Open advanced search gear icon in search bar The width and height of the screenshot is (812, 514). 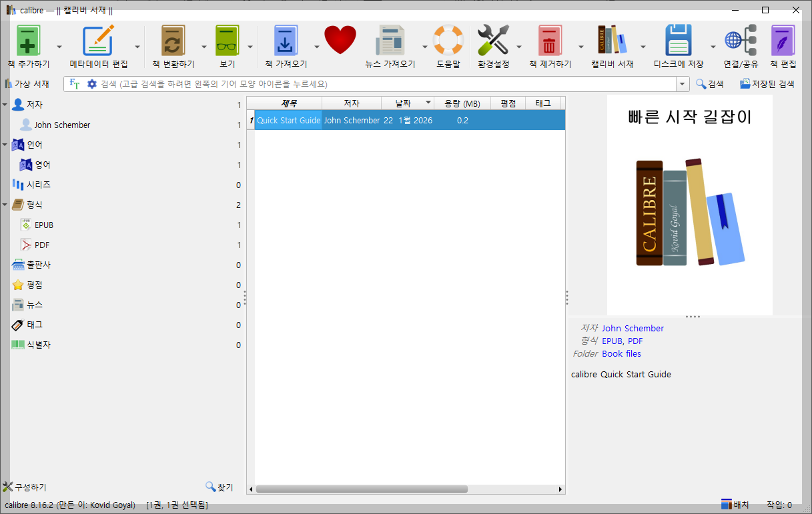(92, 84)
